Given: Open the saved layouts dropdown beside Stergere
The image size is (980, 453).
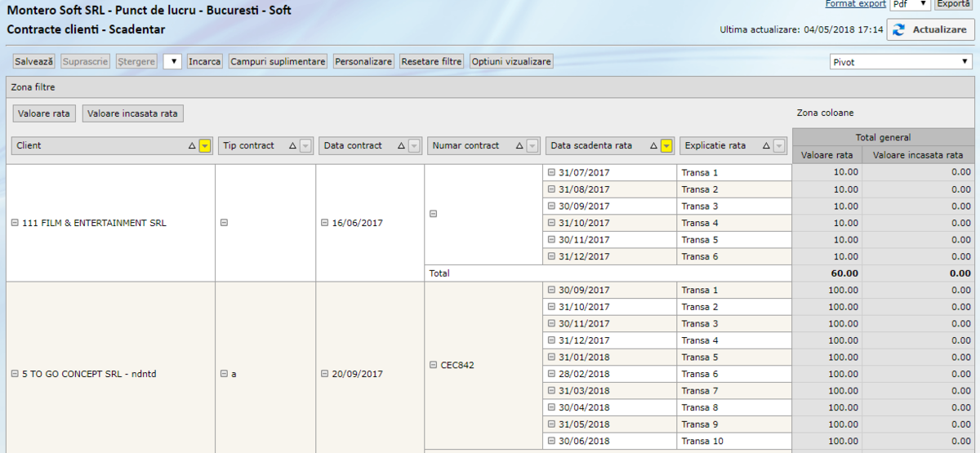Looking at the screenshot, I should pos(172,62).
